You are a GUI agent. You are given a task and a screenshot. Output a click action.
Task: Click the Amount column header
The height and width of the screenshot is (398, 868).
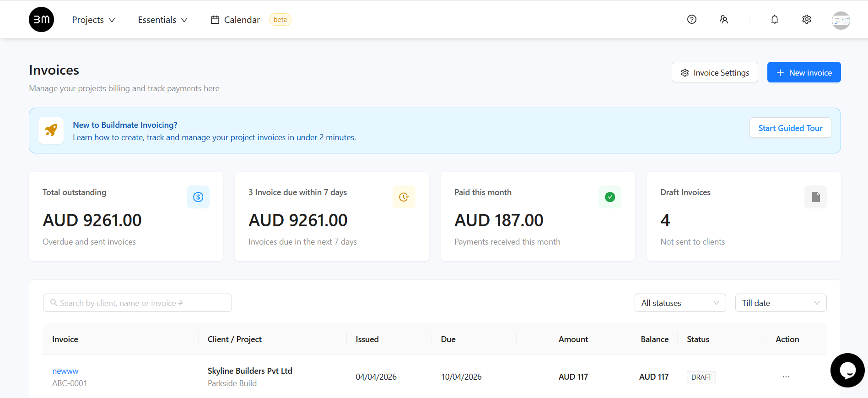click(x=573, y=339)
